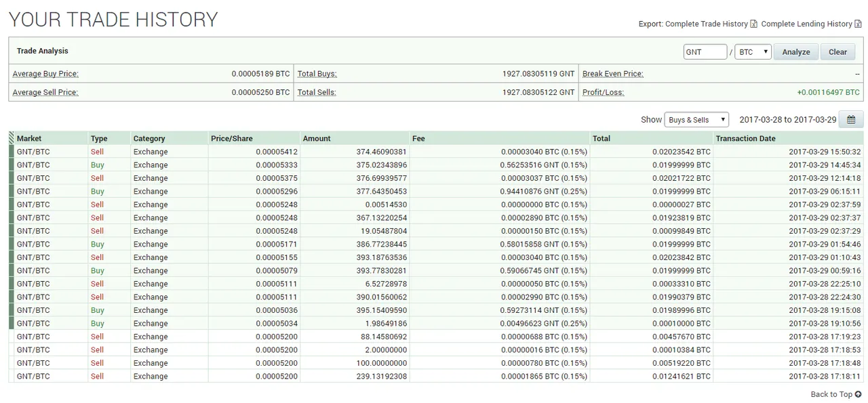Click total 0.02023542 BTC in the first row
Screen dimensions: 868x403
click(x=682, y=152)
